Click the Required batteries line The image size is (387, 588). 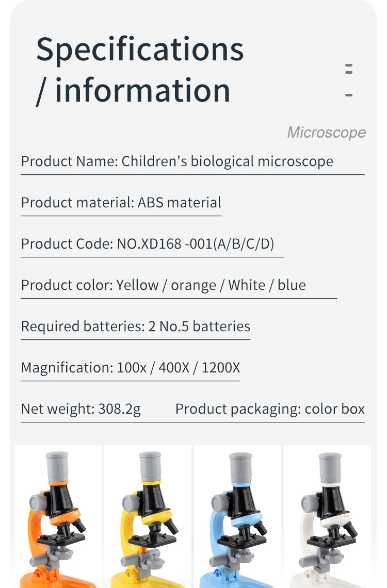click(x=135, y=326)
